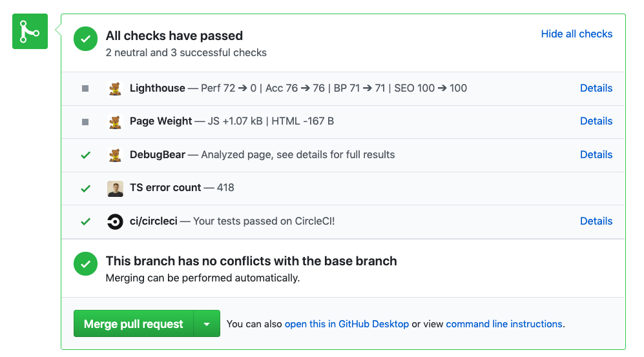View Details of the ci/circleci check
Screen dimensions: 644x357
(x=596, y=221)
